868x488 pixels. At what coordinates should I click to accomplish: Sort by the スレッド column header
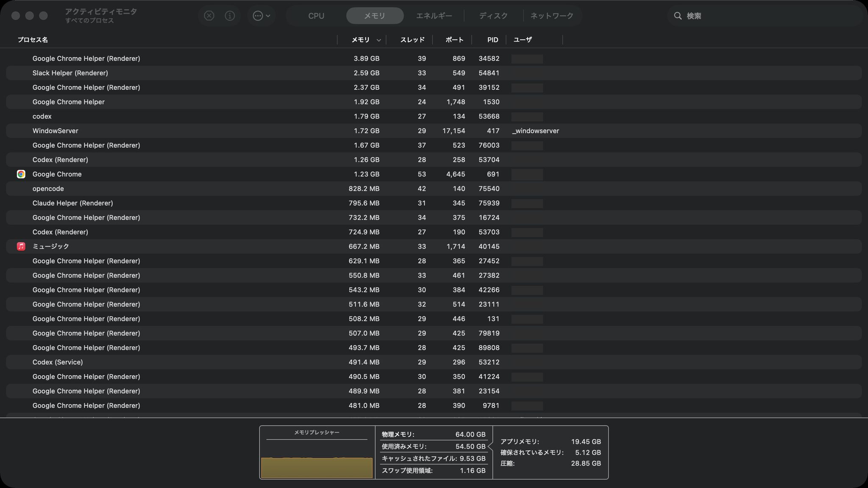(412, 40)
